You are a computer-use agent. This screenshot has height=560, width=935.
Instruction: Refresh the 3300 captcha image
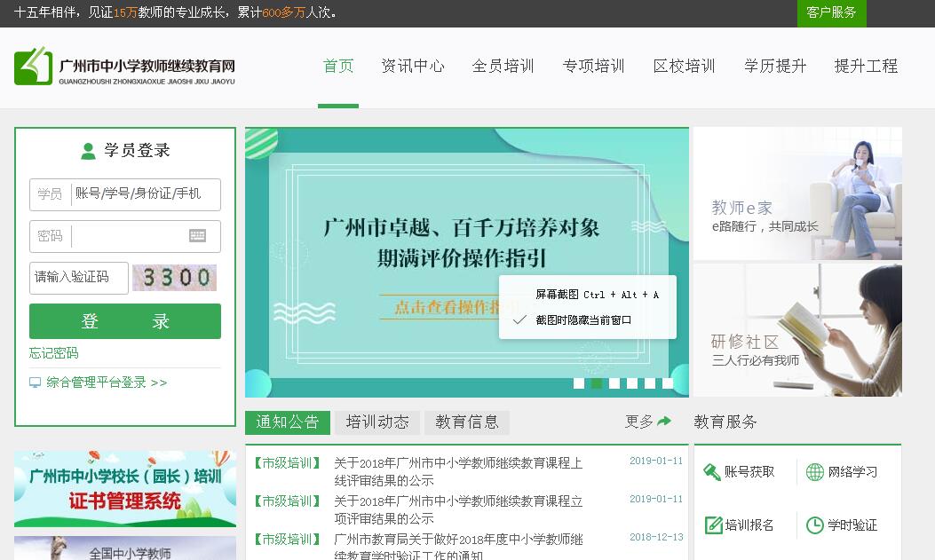coord(174,278)
